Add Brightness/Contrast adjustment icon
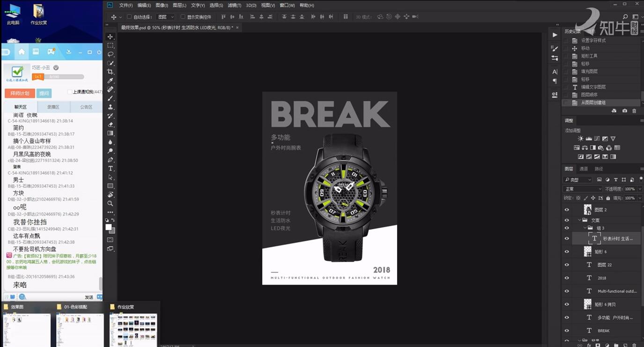This screenshot has height=347, width=644. 581,139
